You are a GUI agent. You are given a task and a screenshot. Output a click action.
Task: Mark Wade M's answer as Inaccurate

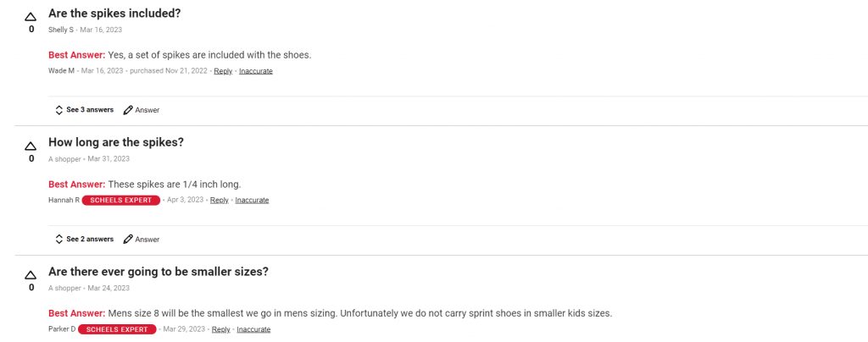256,71
